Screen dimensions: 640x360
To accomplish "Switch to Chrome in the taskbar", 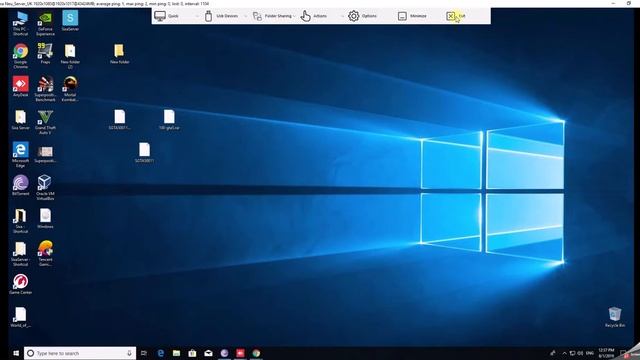I will point(256,353).
